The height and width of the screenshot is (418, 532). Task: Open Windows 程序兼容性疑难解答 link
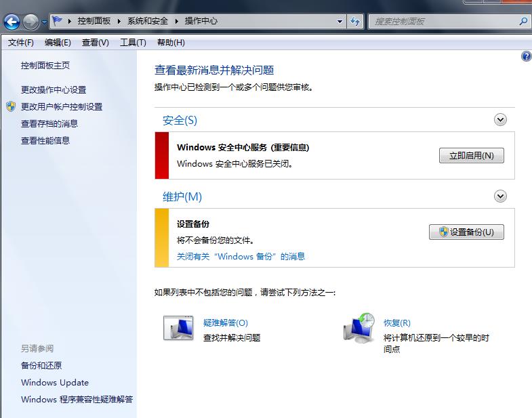(77, 399)
